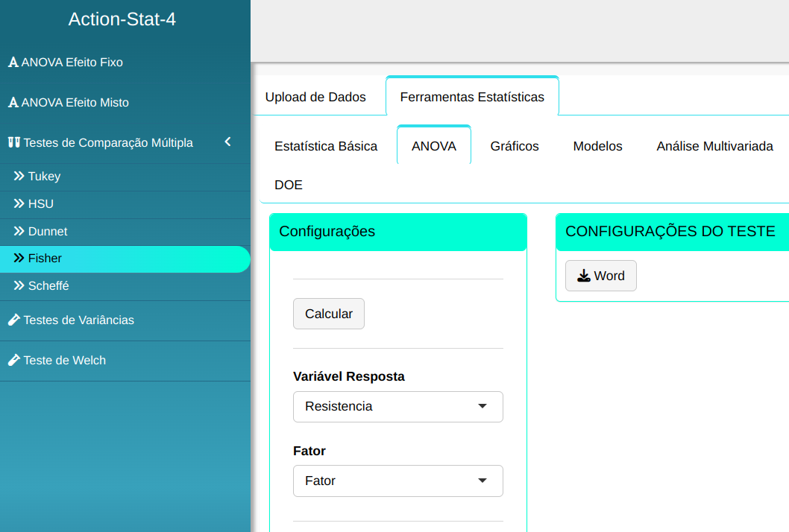
Task: Click the pencil icon beside Teste de Welch
Action: pos(13,361)
